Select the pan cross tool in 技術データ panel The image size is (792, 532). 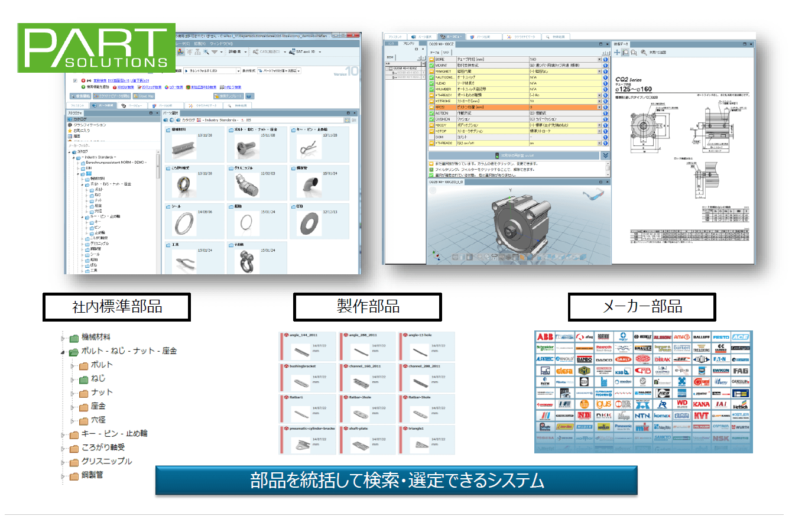pos(617,52)
